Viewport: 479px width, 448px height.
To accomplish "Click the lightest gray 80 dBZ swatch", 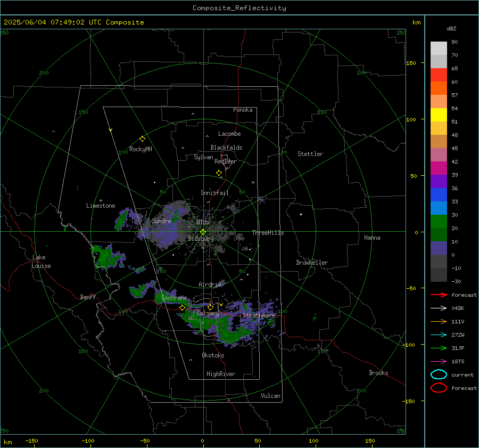I will pyautogui.click(x=439, y=48).
